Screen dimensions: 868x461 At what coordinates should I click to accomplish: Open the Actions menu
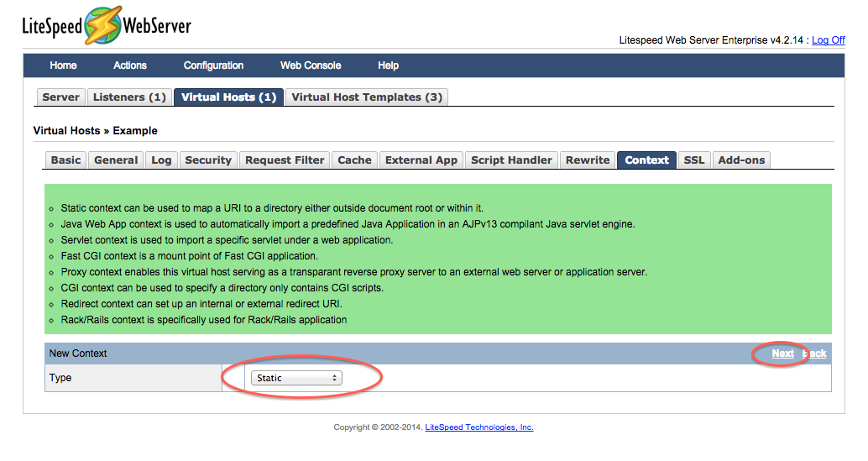tap(130, 65)
